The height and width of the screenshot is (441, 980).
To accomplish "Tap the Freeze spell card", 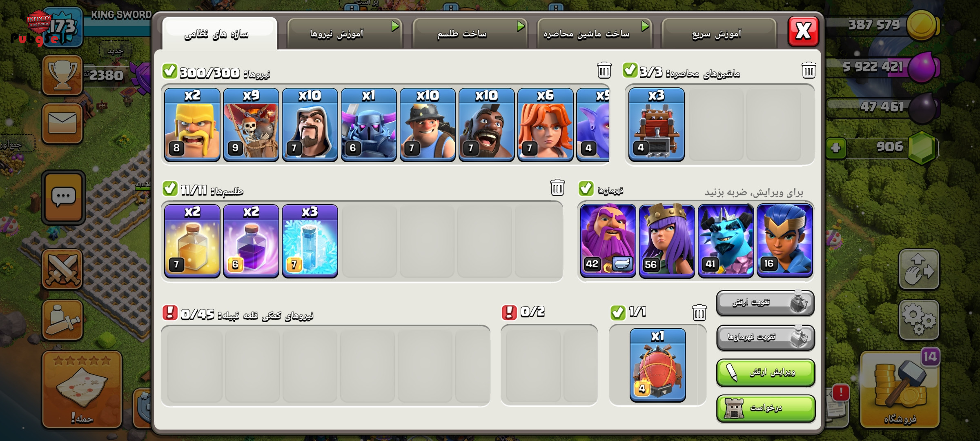I will point(310,241).
